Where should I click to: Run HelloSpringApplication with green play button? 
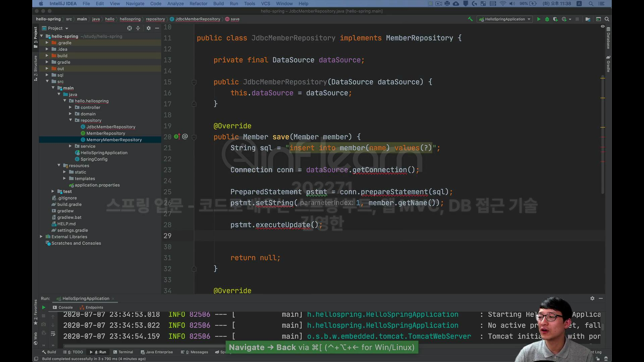point(539,19)
